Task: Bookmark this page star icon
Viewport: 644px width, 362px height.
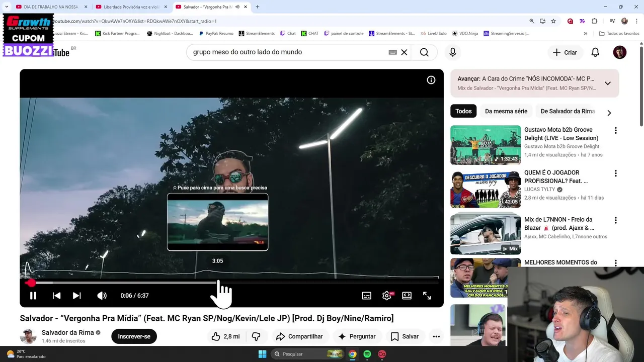Action: pyautogui.click(x=553, y=21)
